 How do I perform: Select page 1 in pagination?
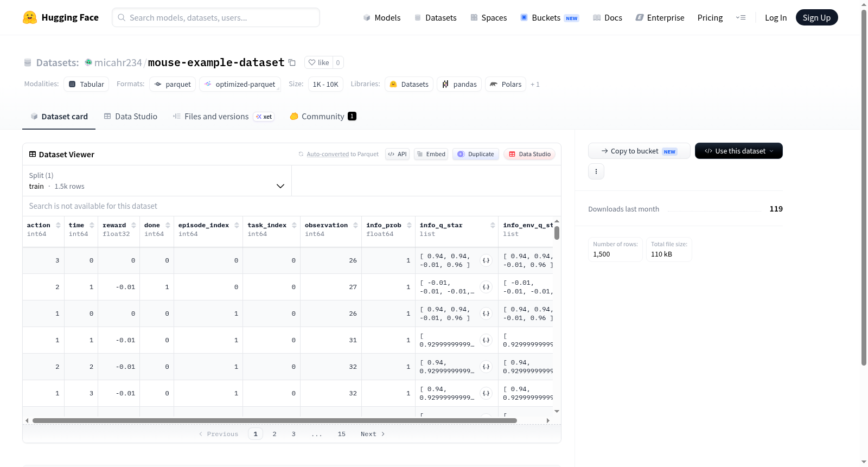pos(256,434)
